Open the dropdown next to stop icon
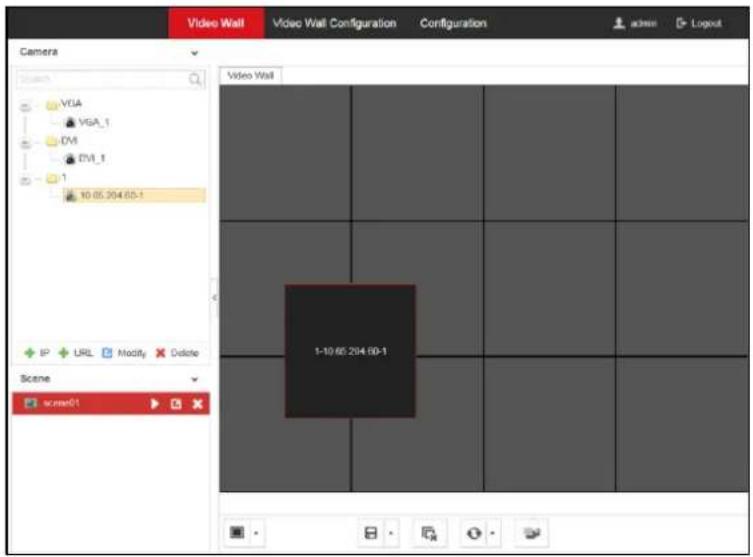The width and height of the screenshot is (753, 557). tap(256, 533)
